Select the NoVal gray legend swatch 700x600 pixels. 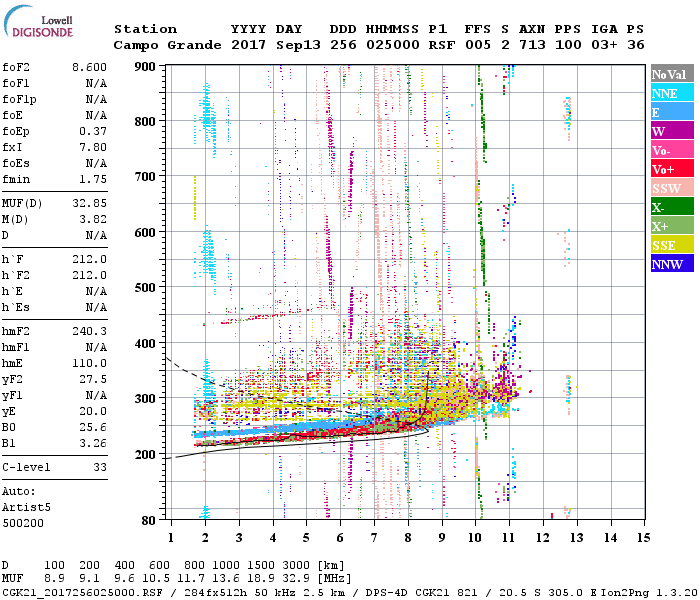coord(672,74)
